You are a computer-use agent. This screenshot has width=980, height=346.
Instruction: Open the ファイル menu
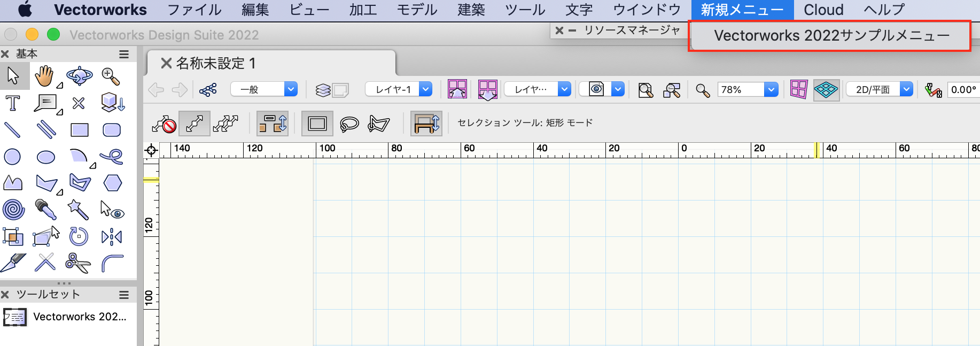pos(195,10)
